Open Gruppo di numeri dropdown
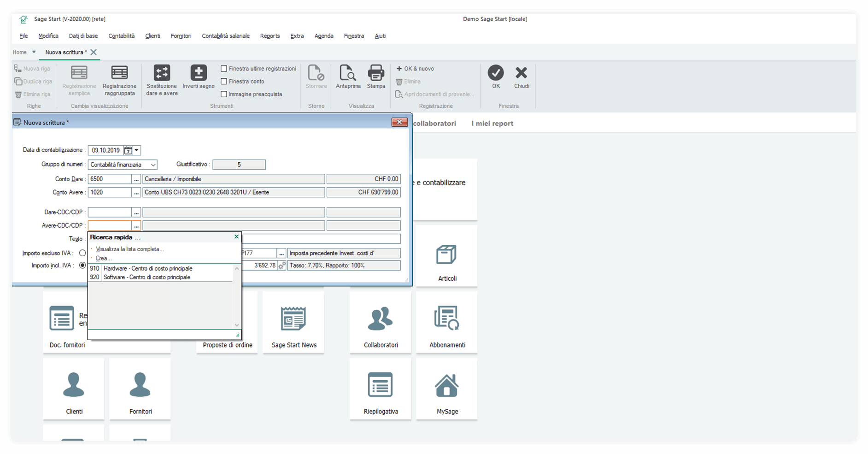This screenshot has width=868, height=454. pos(153,165)
